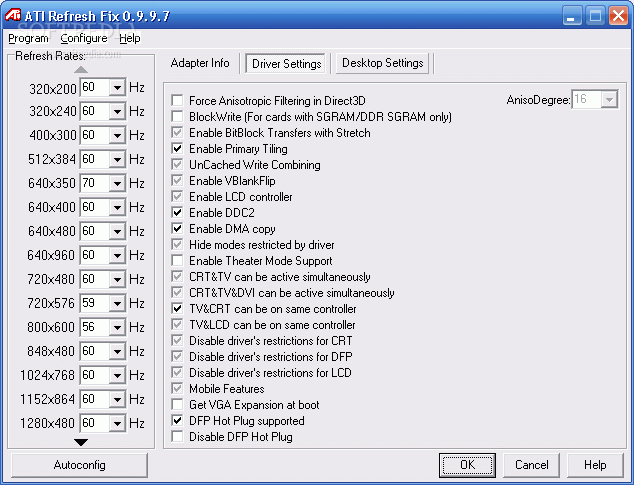
Task: Toggle Enable BitBlock Transfers with Stretch checkbox
Action: point(177,132)
